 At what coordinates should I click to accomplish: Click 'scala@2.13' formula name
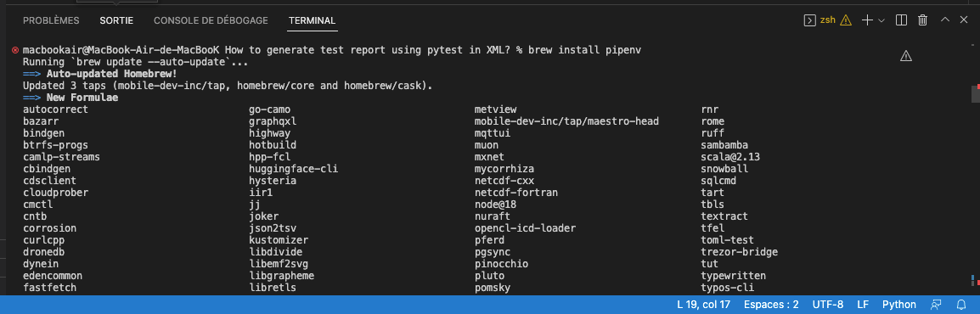point(730,157)
